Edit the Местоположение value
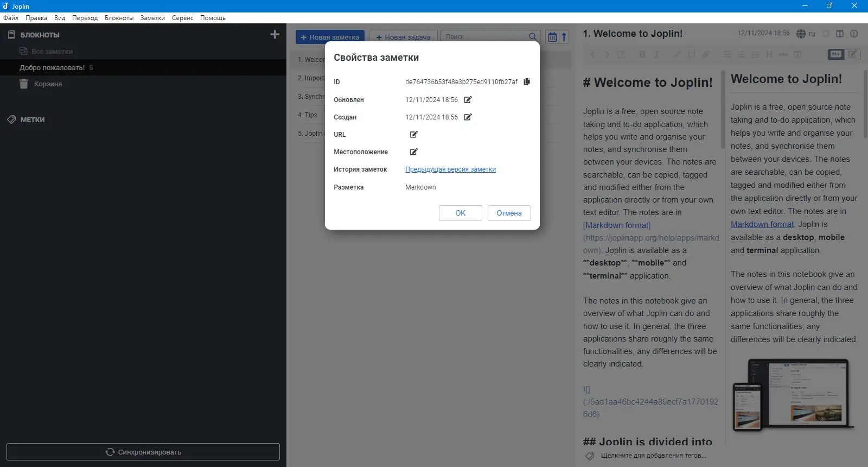 point(414,152)
